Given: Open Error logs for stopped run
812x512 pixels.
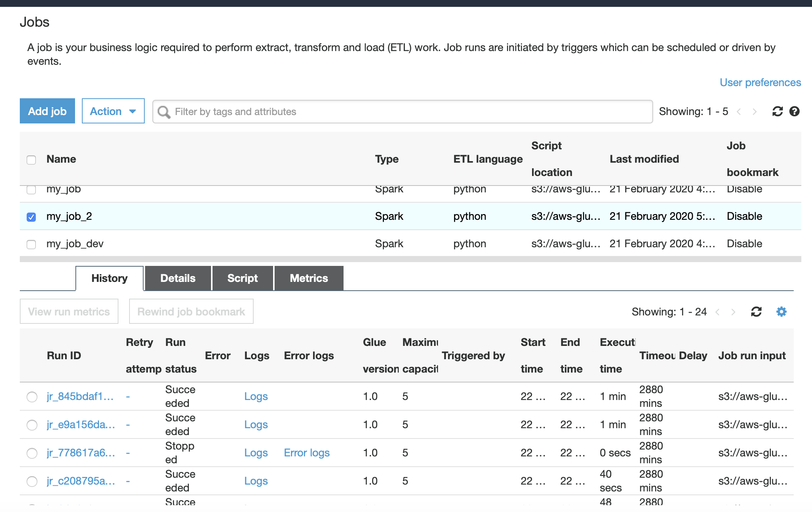Looking at the screenshot, I should point(307,453).
